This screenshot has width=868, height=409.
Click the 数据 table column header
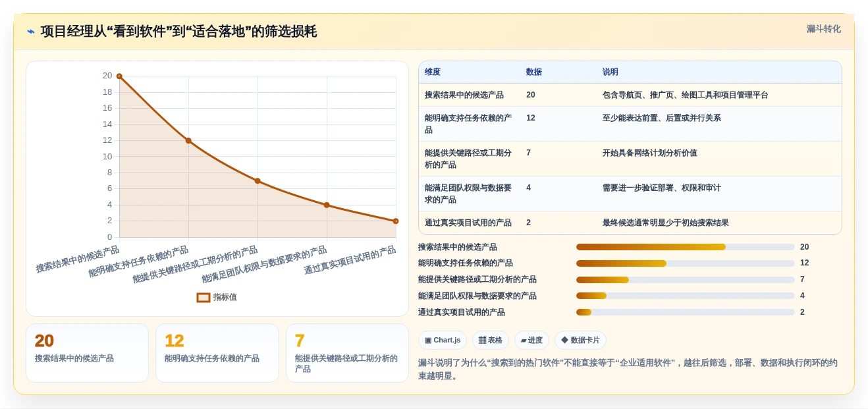pos(534,72)
